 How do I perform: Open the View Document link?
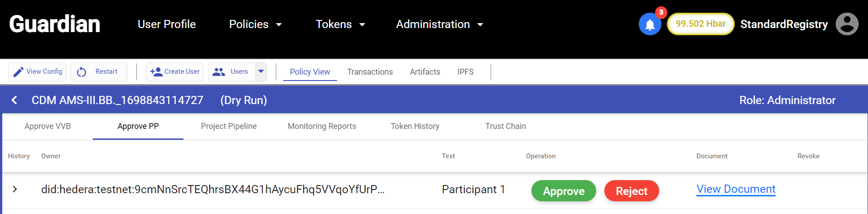click(736, 189)
